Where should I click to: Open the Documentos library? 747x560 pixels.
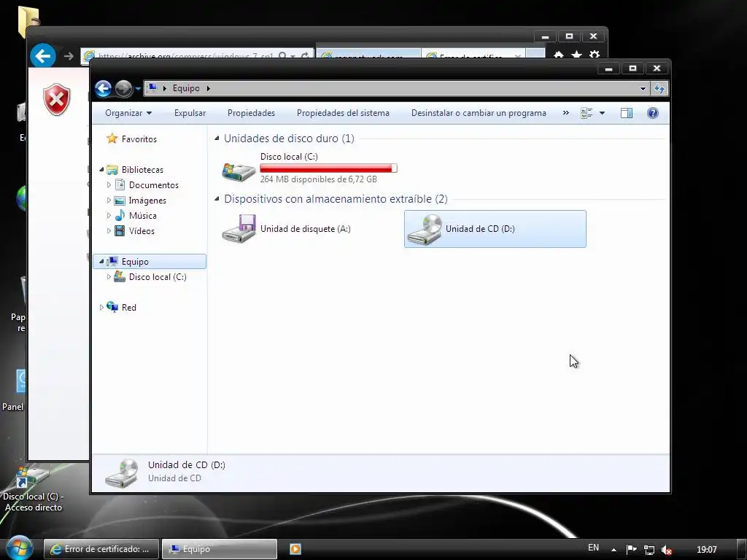(153, 184)
